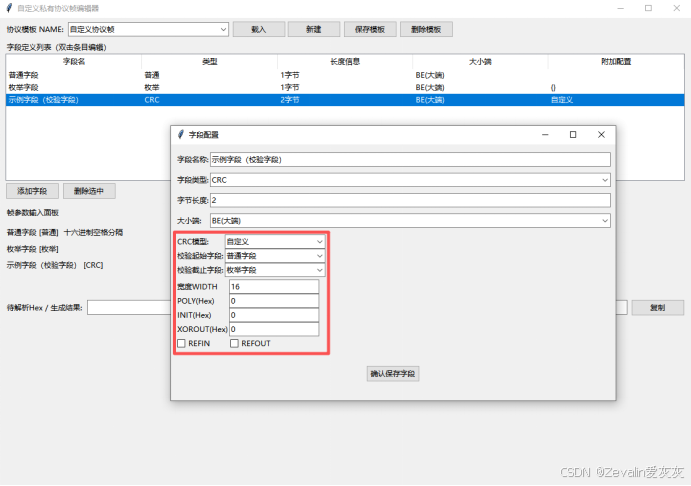Enable the REFOUT checkbox

[234, 343]
